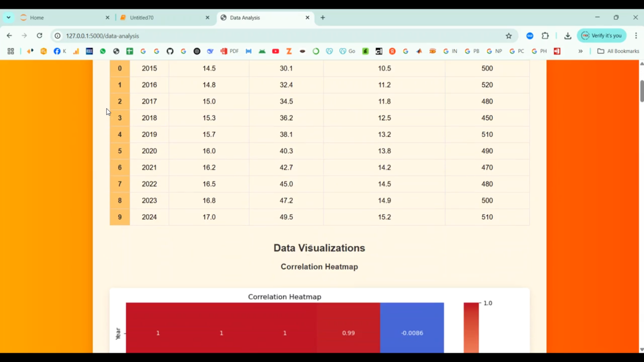Go forward to the next page

pyautogui.click(x=24, y=36)
